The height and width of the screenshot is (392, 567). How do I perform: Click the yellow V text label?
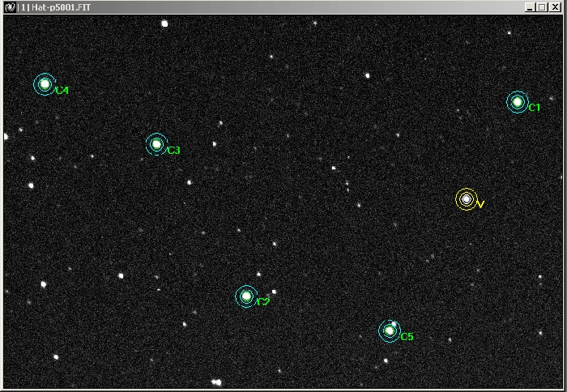480,205
